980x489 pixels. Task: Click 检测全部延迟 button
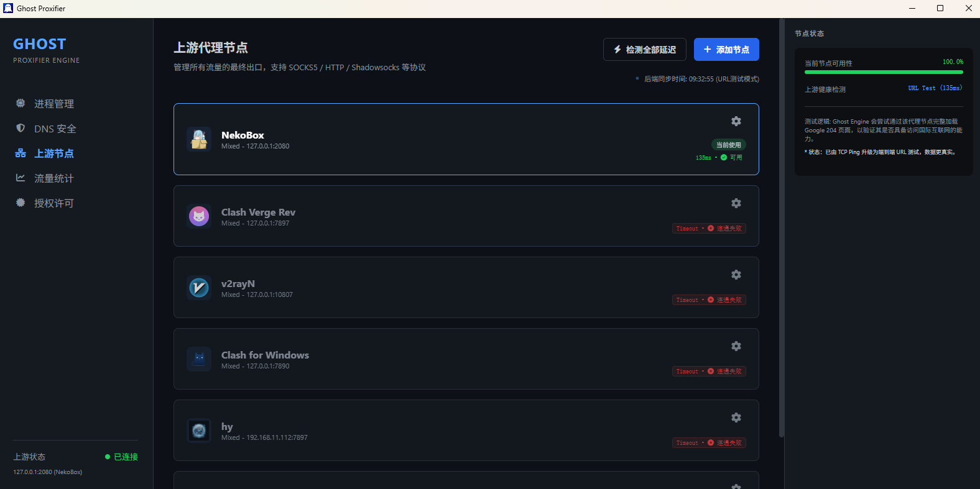[645, 50]
